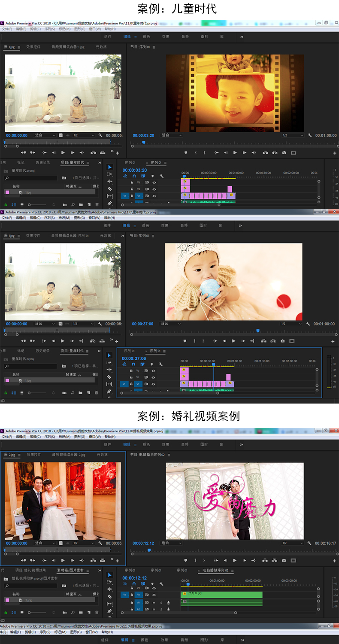Select green 序列01 clip on V1 in 婚礼视频效果 timeline
Screen dimensions: 339x644
click(221, 595)
